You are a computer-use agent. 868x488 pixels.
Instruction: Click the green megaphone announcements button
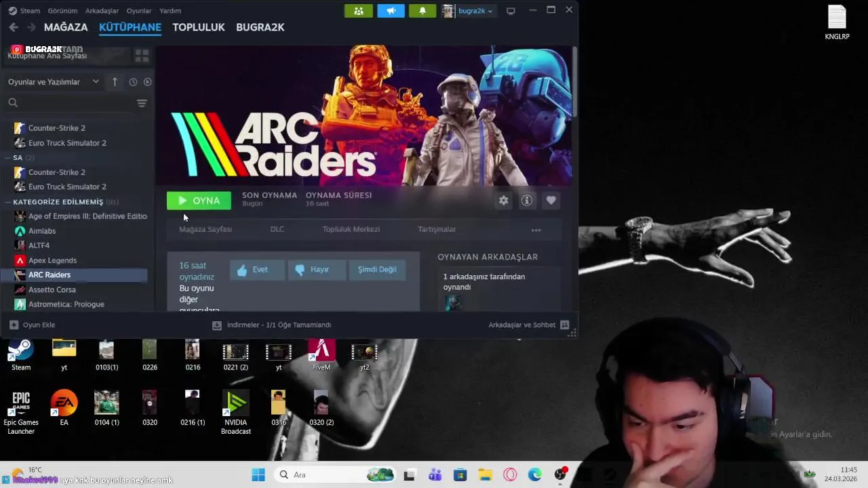[x=391, y=11]
